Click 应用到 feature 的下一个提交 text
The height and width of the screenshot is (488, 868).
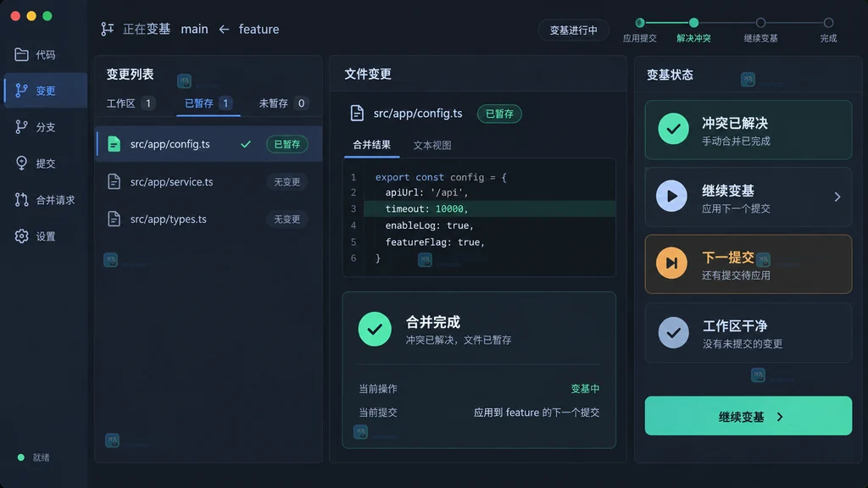(537, 413)
